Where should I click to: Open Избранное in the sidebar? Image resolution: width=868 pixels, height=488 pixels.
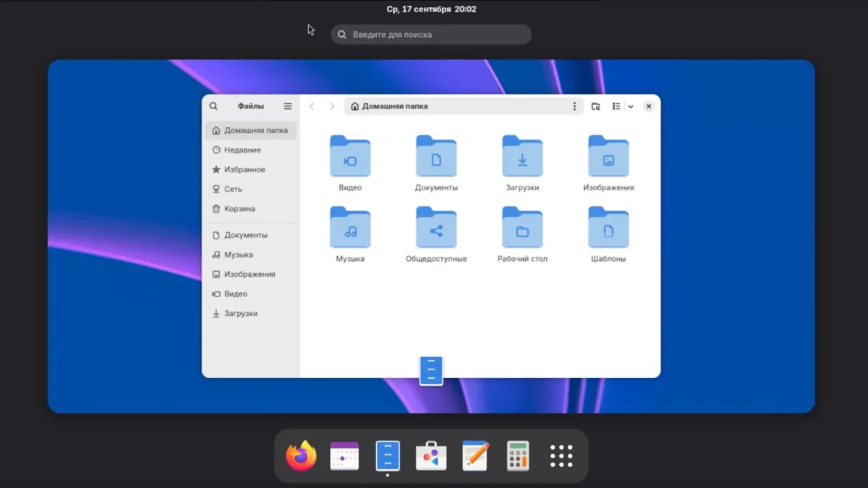[x=244, y=170]
